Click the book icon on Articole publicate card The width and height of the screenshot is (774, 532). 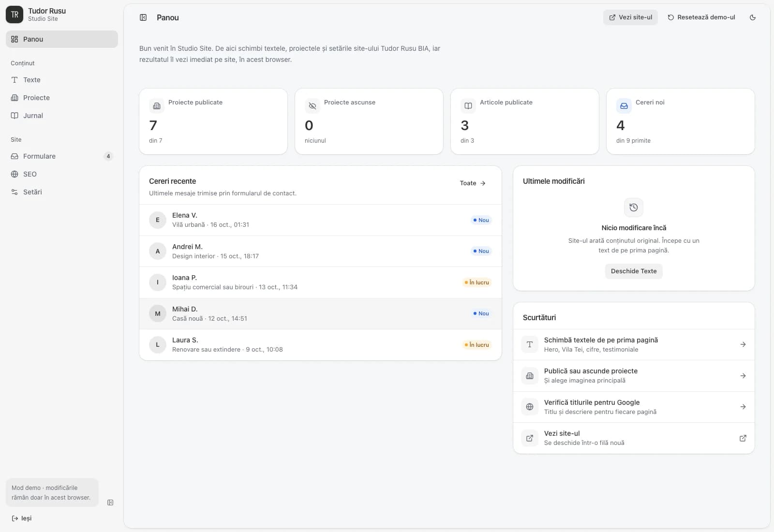(x=468, y=106)
